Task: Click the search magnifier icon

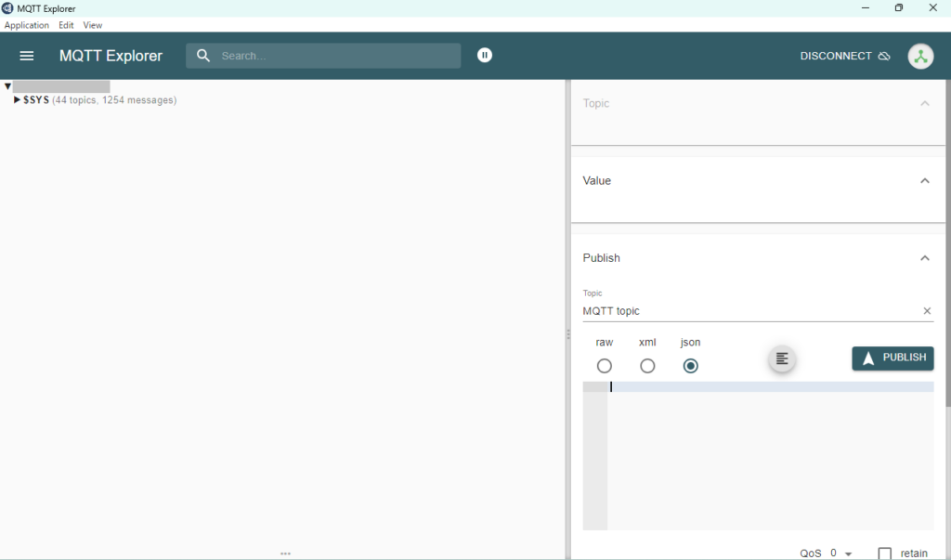Action: 203,56
